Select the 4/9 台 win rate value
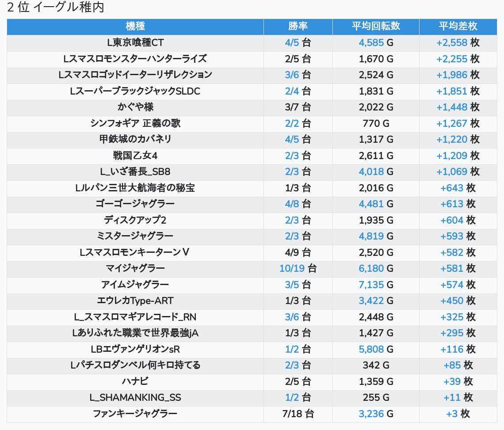 (298, 252)
